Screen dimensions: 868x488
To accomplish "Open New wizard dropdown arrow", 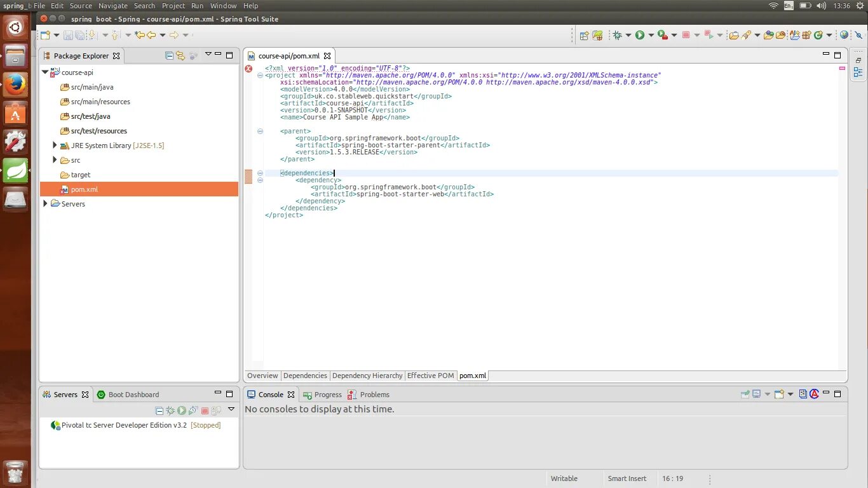I will coord(56,35).
